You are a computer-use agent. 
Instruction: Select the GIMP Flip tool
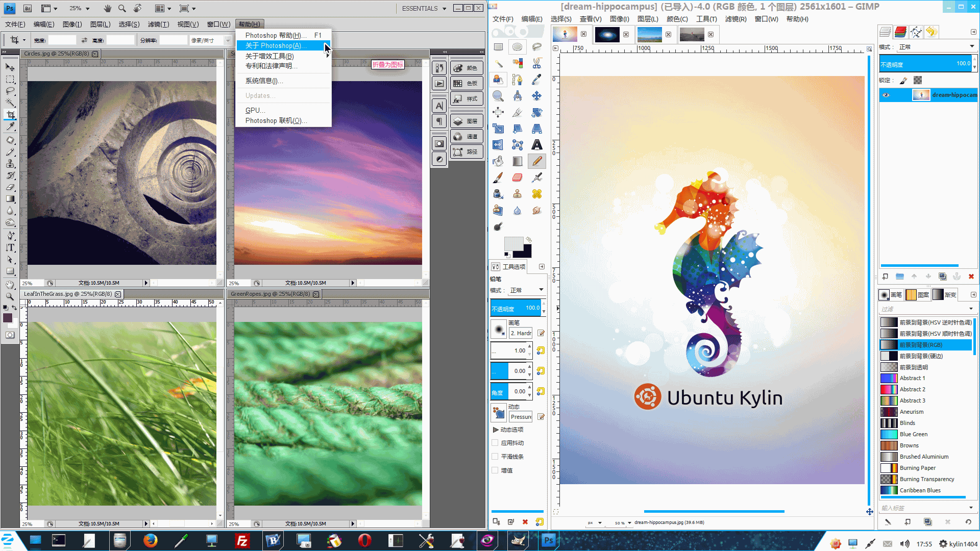click(498, 145)
